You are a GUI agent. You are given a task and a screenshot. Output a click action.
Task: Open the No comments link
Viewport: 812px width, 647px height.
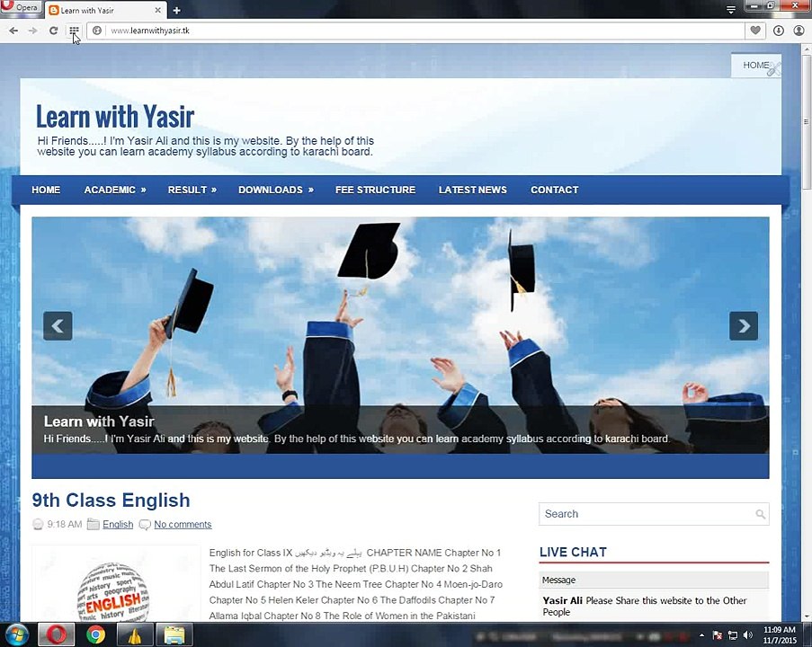[x=183, y=524]
